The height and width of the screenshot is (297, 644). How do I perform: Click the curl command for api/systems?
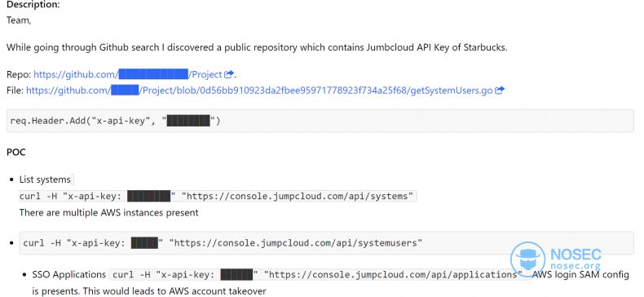pyautogui.click(x=218, y=196)
